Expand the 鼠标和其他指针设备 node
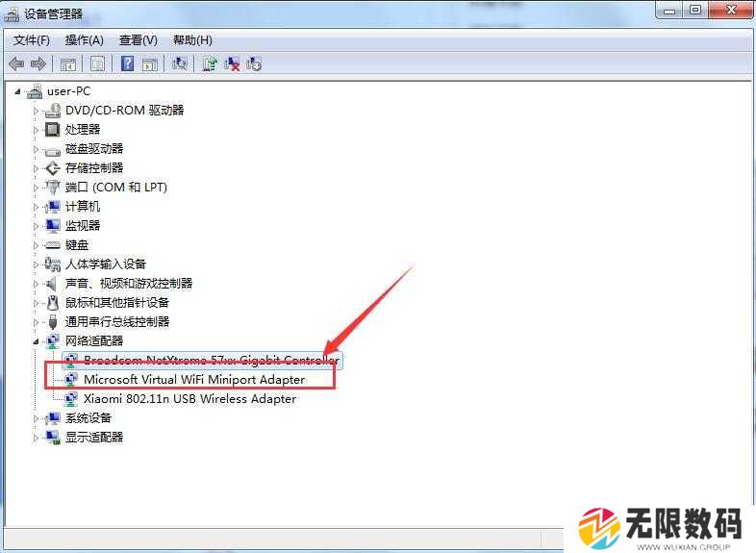 pos(36,303)
